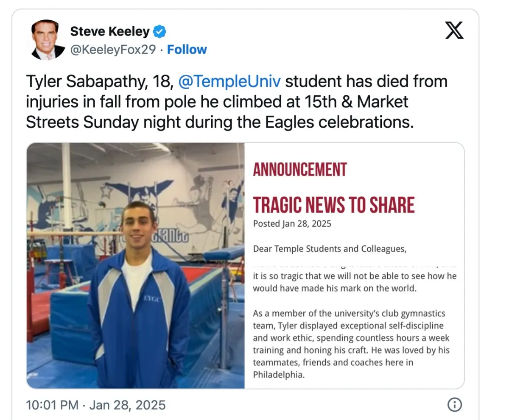Open the gymnast photo in the gym
The width and height of the screenshot is (509, 420).
(x=136, y=266)
